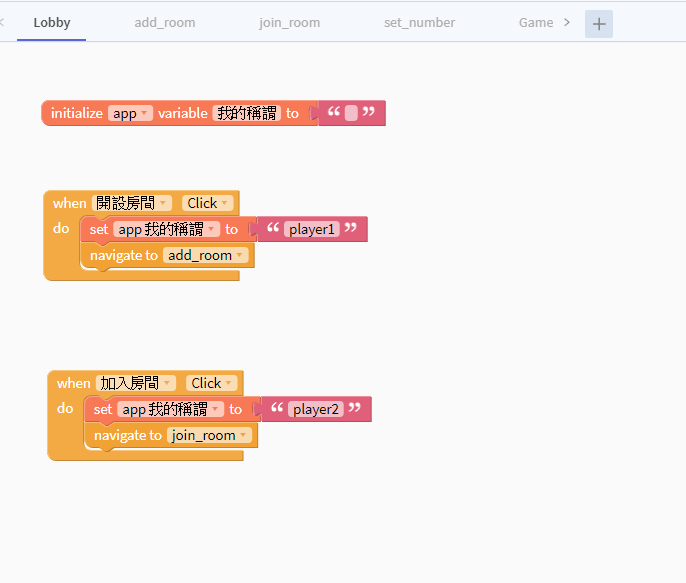Open Click event dropdown for 加入房間 block
The width and height of the screenshot is (686, 583).
pyautogui.click(x=212, y=384)
